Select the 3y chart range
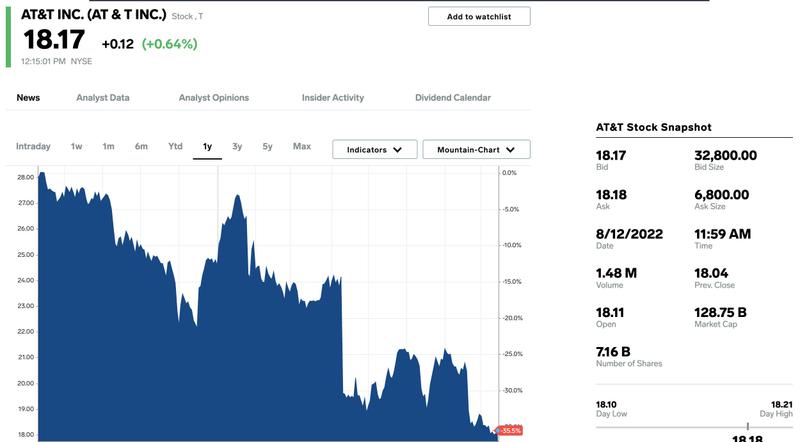The width and height of the screenshot is (800, 442). pos(237,146)
